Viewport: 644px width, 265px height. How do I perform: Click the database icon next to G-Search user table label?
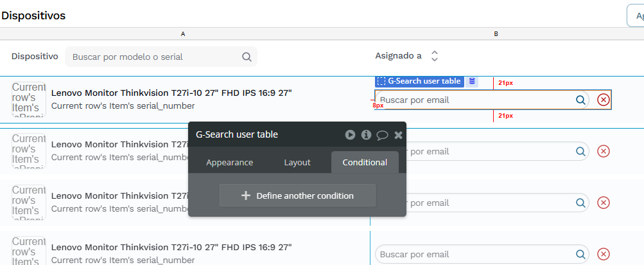[472, 81]
